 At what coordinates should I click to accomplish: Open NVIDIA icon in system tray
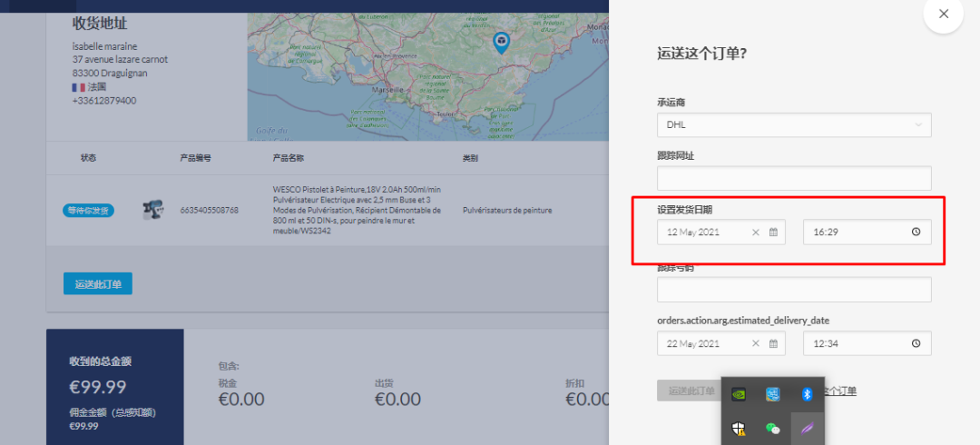739,394
